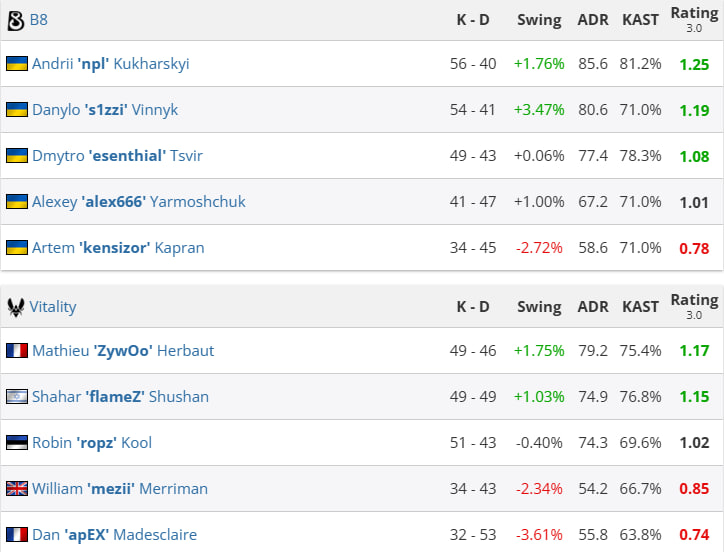Click the Vitality bee logo icon

coord(16,307)
